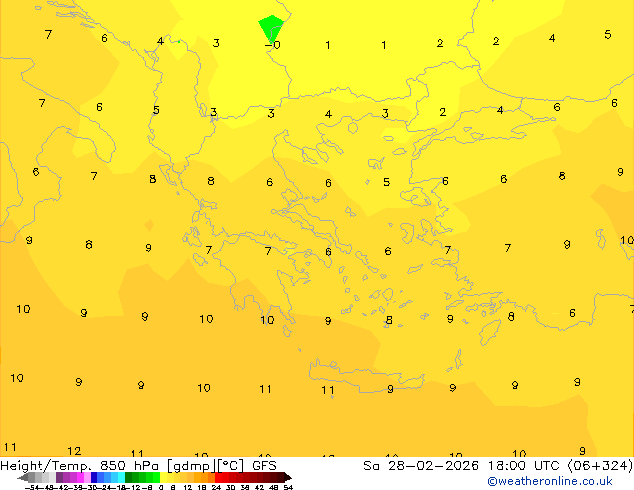
Task: Click the dark maroon right-arrow end of scale
Action: tap(287, 477)
